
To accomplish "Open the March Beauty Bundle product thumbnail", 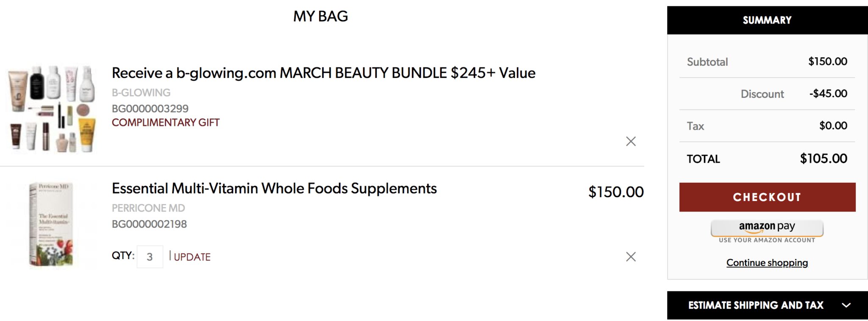I will click(x=52, y=109).
